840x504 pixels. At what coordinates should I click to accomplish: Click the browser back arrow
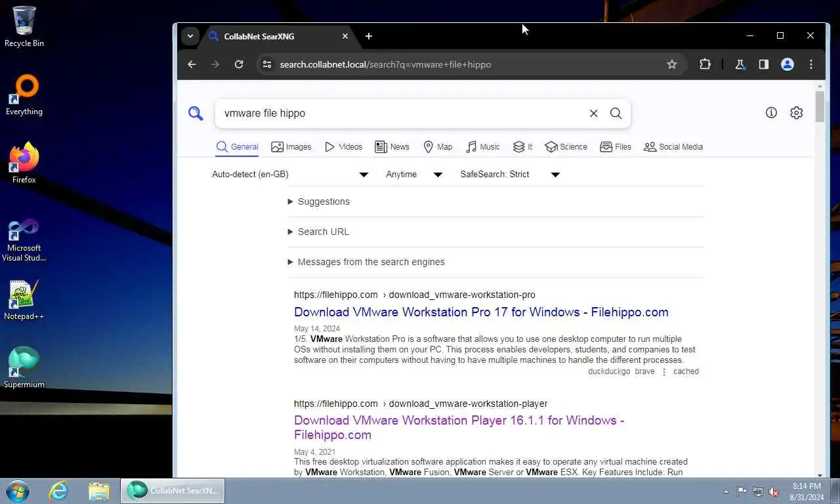click(192, 64)
